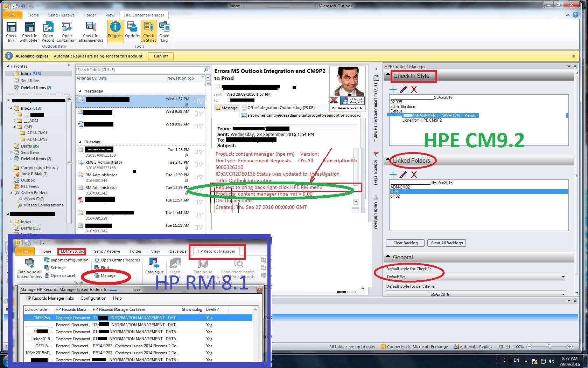Click the flag on Wed 1:57 PM email
The image size is (588, 368).
coord(201,101)
